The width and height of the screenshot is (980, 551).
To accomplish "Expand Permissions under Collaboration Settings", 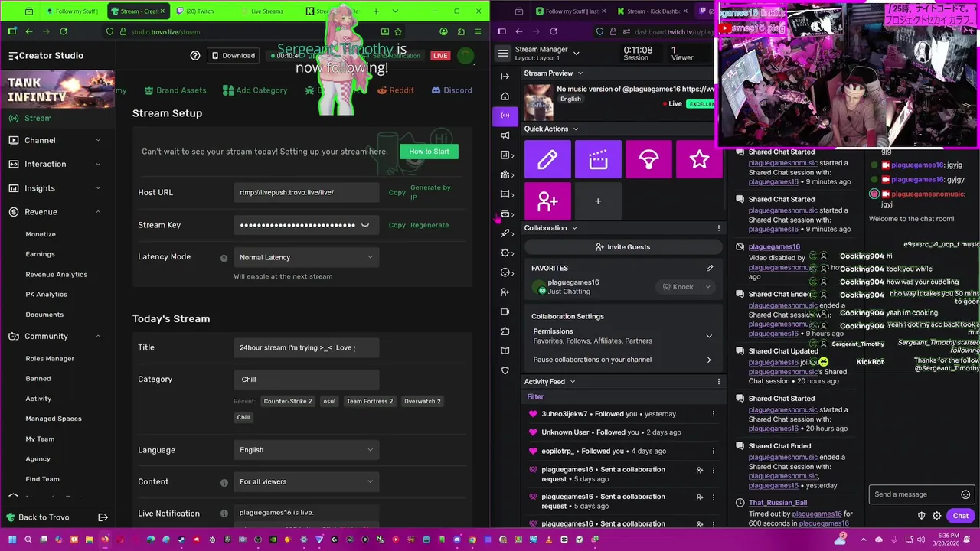I will (708, 336).
